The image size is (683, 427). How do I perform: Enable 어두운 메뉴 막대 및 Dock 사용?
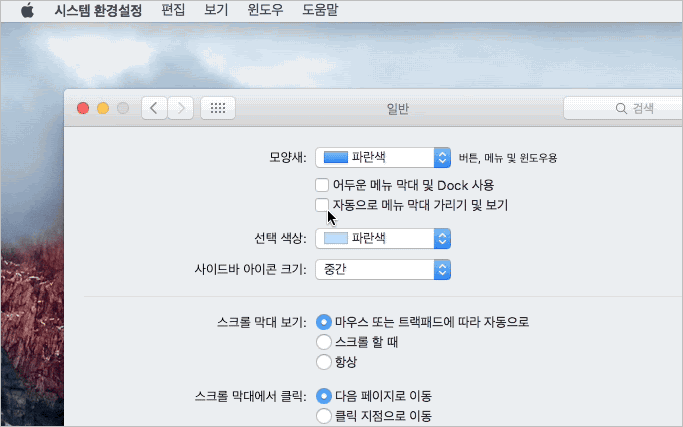tap(322, 185)
